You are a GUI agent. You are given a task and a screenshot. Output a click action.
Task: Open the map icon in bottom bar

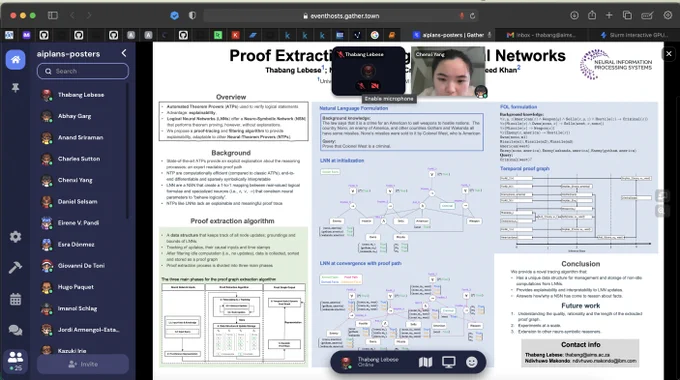(x=425, y=362)
